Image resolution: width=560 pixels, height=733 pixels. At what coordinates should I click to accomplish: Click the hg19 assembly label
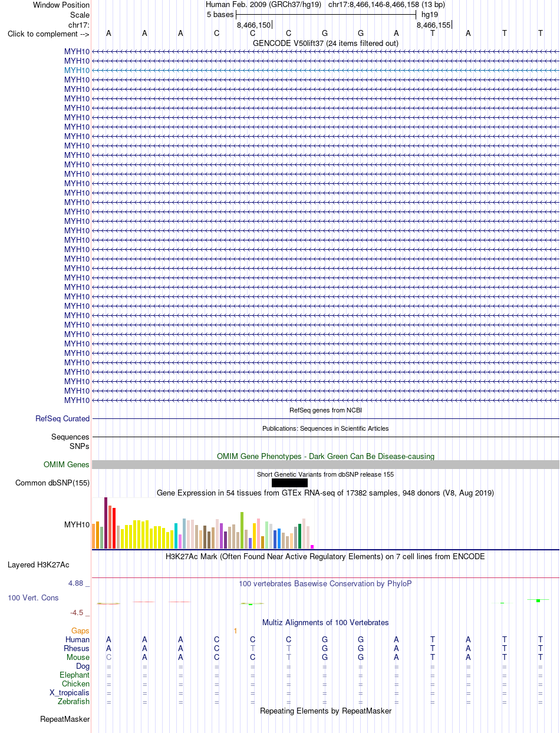429,14
